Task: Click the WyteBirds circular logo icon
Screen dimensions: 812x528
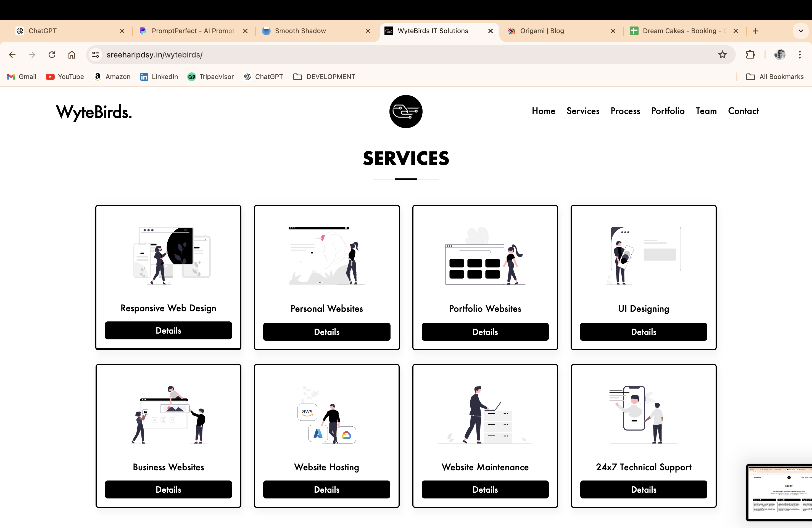Action: (x=406, y=112)
